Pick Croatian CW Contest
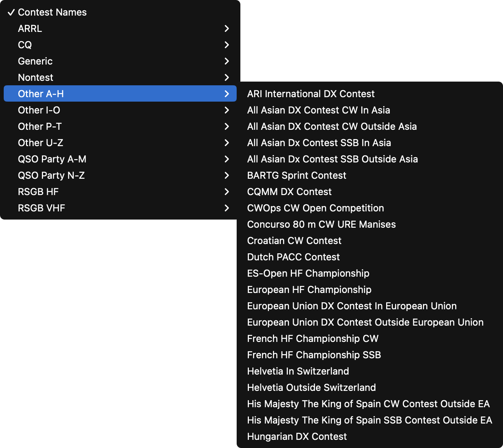The height and width of the screenshot is (448, 503). (x=370, y=241)
